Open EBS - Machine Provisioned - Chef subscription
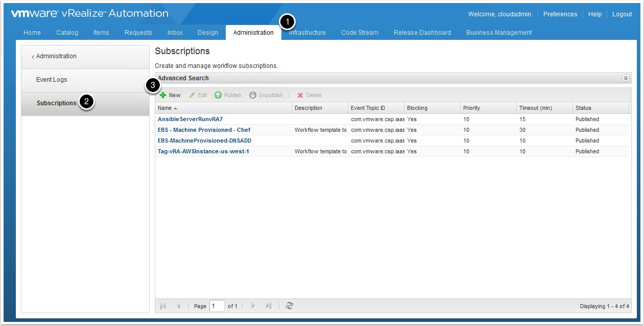This screenshot has height=326, width=644. tap(204, 130)
